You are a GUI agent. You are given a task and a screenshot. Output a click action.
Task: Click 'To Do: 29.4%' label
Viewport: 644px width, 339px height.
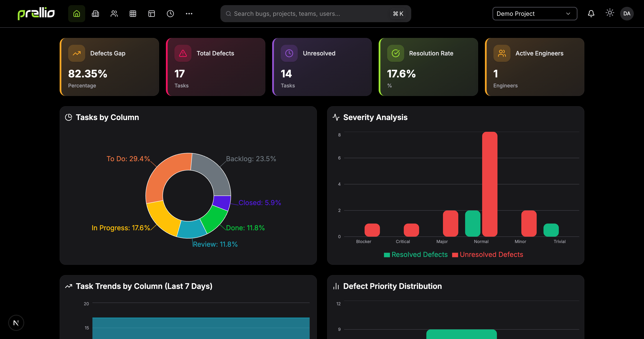click(x=128, y=158)
